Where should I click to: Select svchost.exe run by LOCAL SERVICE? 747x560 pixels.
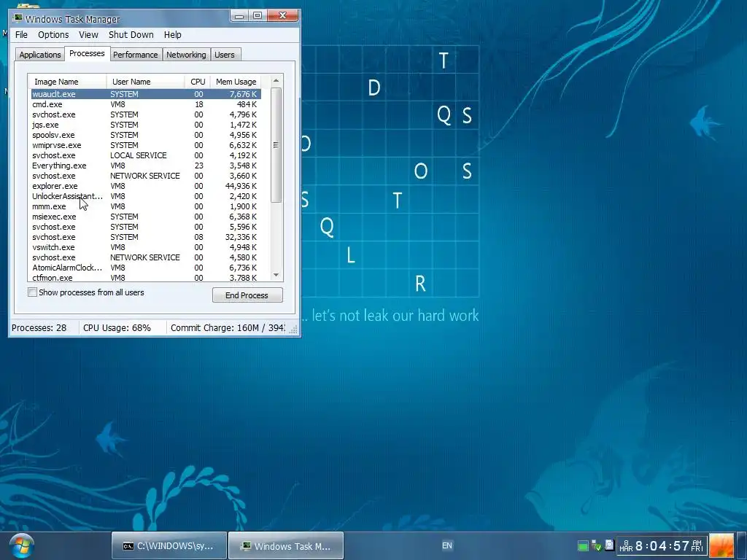[146, 155]
